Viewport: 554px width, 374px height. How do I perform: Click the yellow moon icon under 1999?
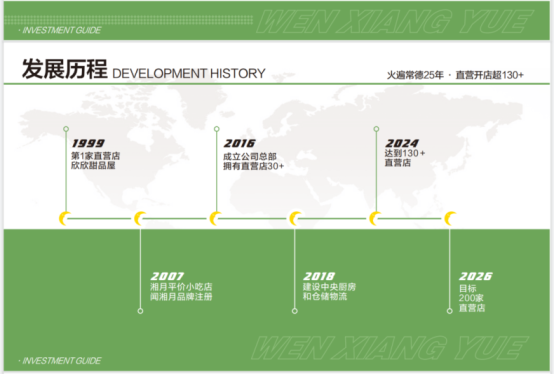click(65, 218)
